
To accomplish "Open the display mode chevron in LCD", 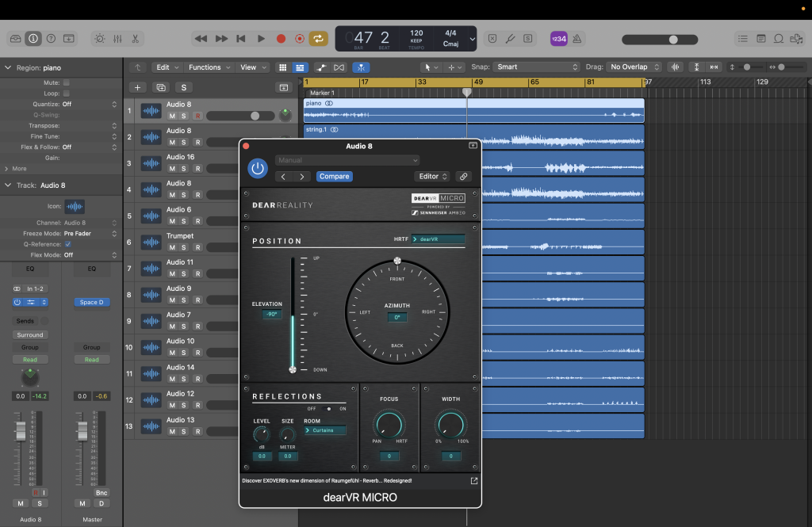I will [473, 39].
